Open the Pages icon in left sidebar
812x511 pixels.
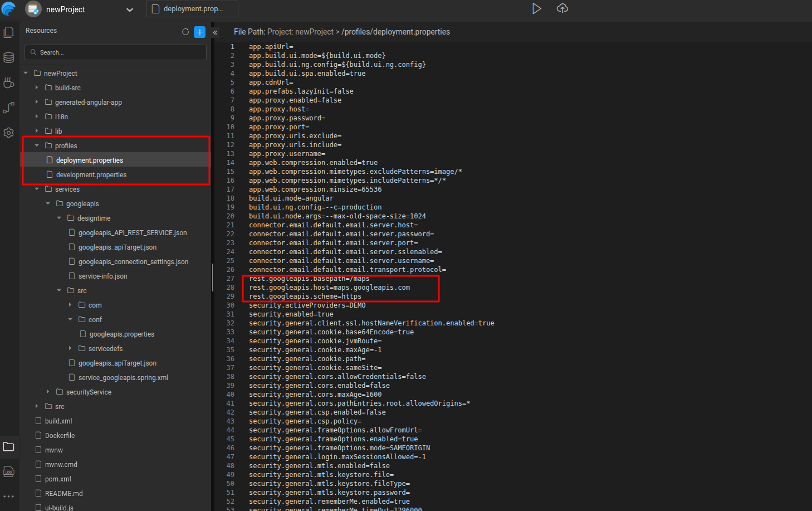coord(9,32)
